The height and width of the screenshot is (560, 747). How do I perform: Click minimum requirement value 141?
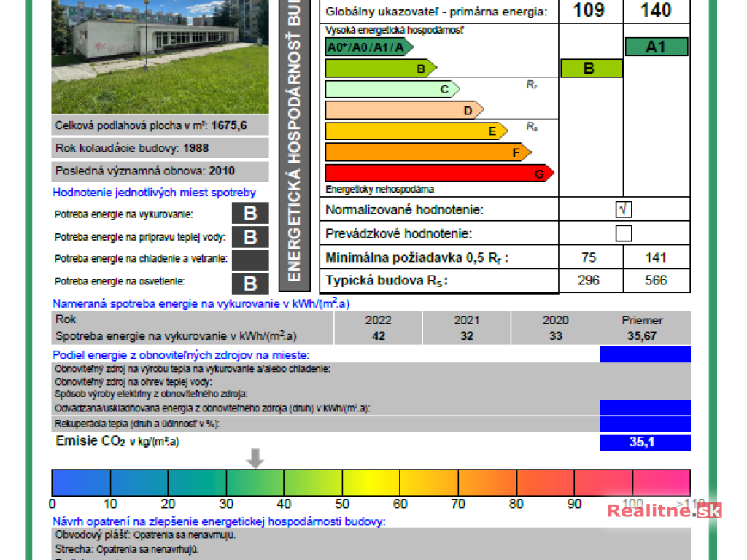[656, 257]
